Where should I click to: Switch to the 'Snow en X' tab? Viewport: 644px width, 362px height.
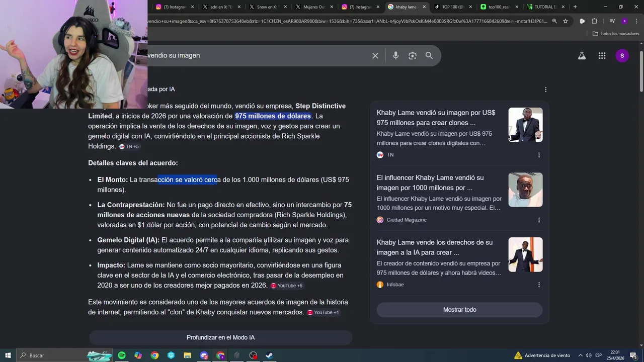268,7
